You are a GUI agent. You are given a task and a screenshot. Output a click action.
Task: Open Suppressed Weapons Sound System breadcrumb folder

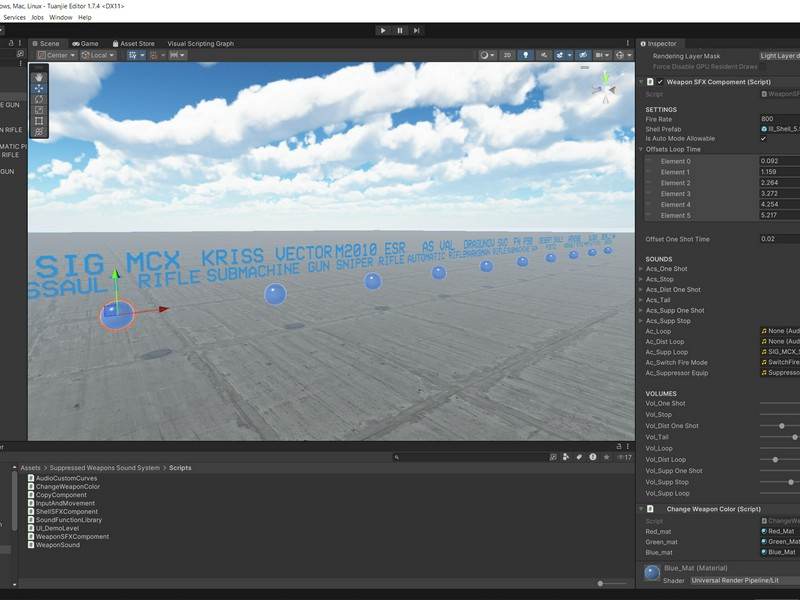(x=105, y=468)
